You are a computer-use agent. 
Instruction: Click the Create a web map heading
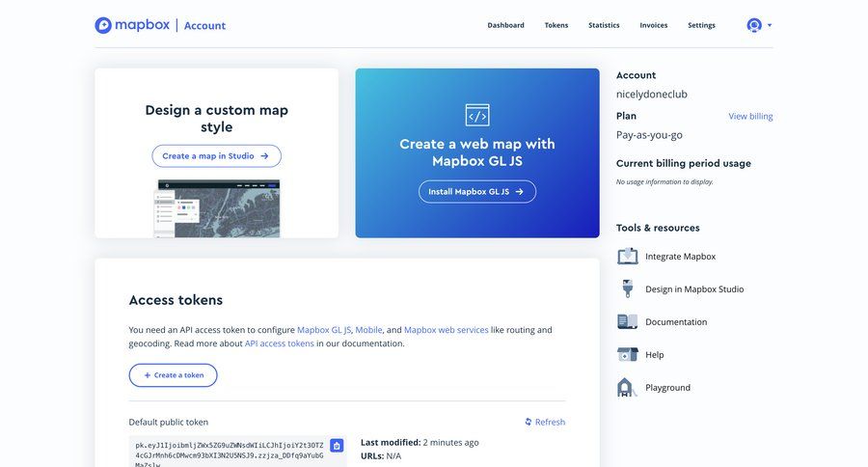(477, 152)
